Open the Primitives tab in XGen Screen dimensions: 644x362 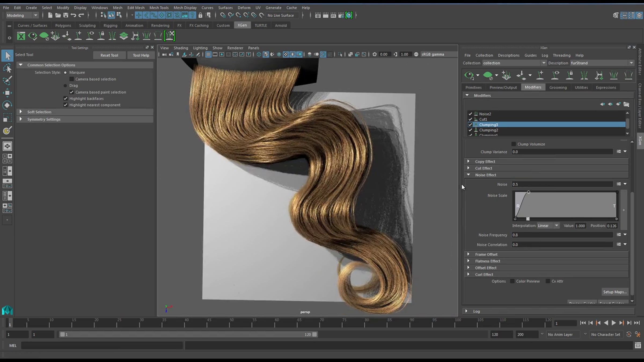[x=473, y=87]
